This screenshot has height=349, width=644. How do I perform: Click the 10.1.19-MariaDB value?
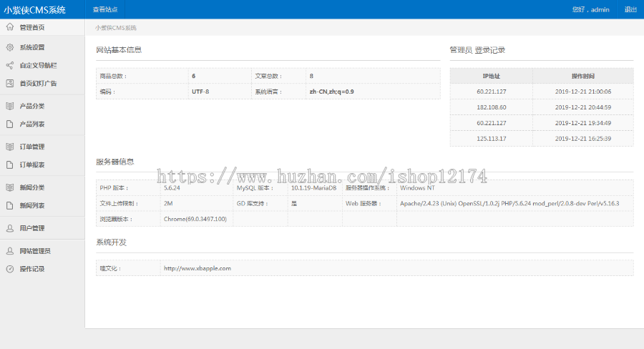pyautogui.click(x=314, y=187)
